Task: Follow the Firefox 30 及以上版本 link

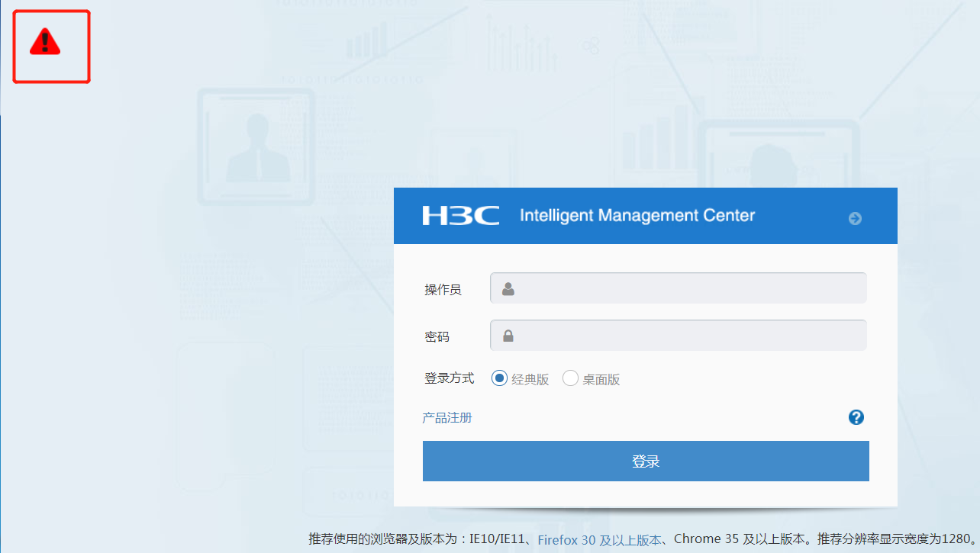Action: pyautogui.click(x=599, y=540)
